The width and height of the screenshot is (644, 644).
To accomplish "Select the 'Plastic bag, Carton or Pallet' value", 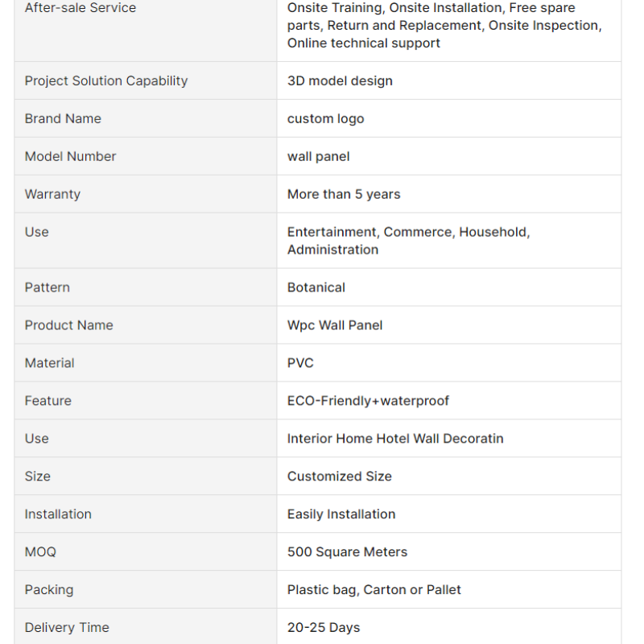I will click(x=374, y=590).
